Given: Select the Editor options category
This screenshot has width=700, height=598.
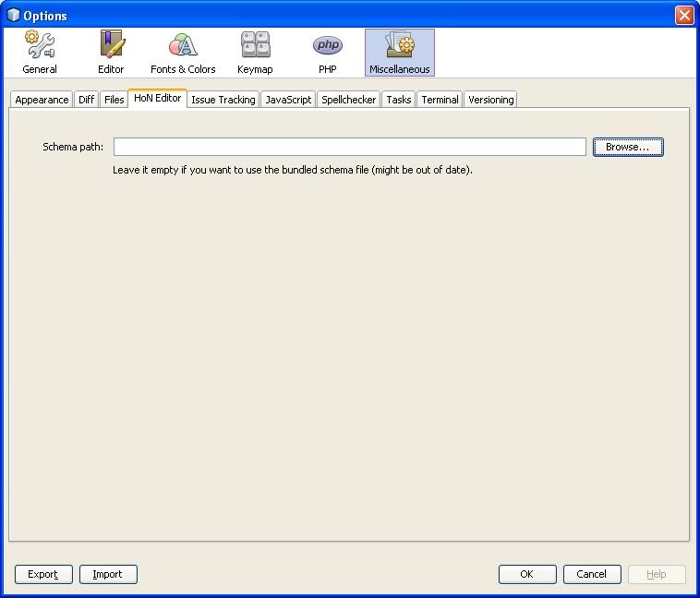Looking at the screenshot, I should click(111, 53).
